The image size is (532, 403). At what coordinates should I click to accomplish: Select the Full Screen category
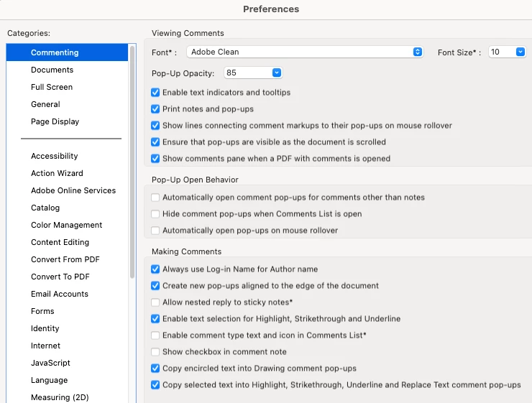click(x=52, y=87)
